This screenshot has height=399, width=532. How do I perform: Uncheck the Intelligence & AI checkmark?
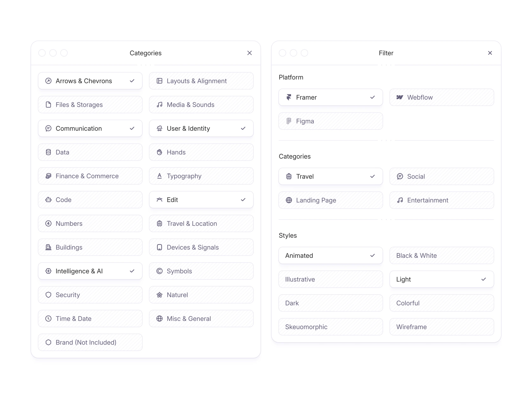[132, 271]
